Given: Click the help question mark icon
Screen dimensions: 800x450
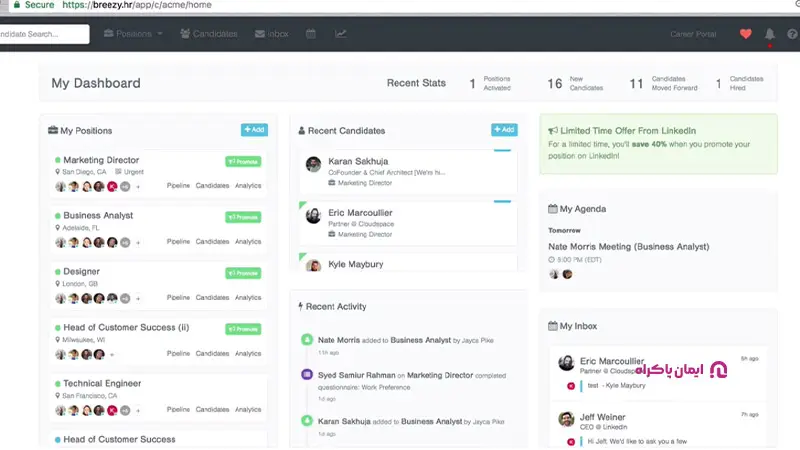Looking at the screenshot, I should pyautogui.click(x=793, y=34).
